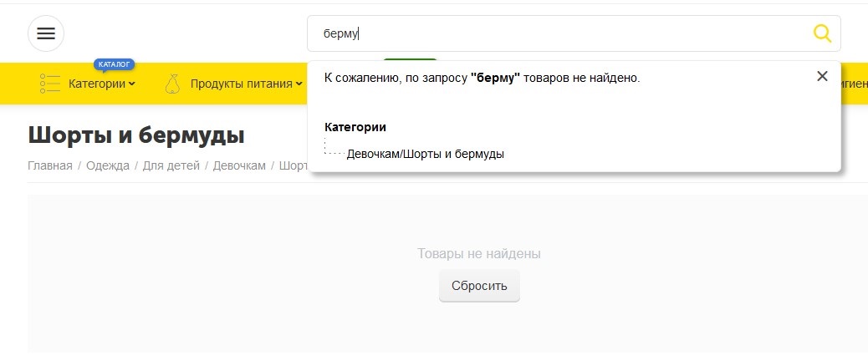Image resolution: width=868 pixels, height=356 pixels.
Task: Click the Шорты и бермуды page heading
Action: 136,135
